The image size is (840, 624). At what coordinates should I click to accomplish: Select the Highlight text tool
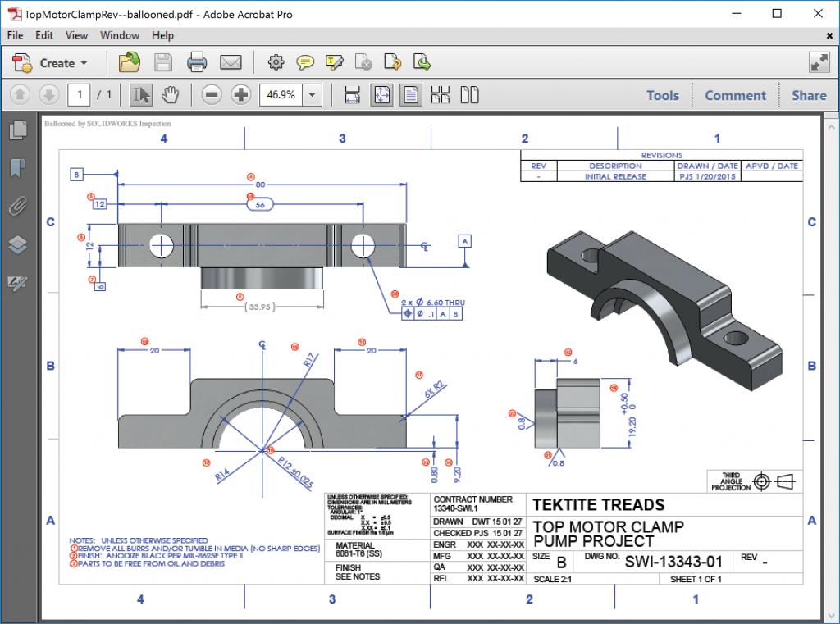pyautogui.click(x=335, y=62)
